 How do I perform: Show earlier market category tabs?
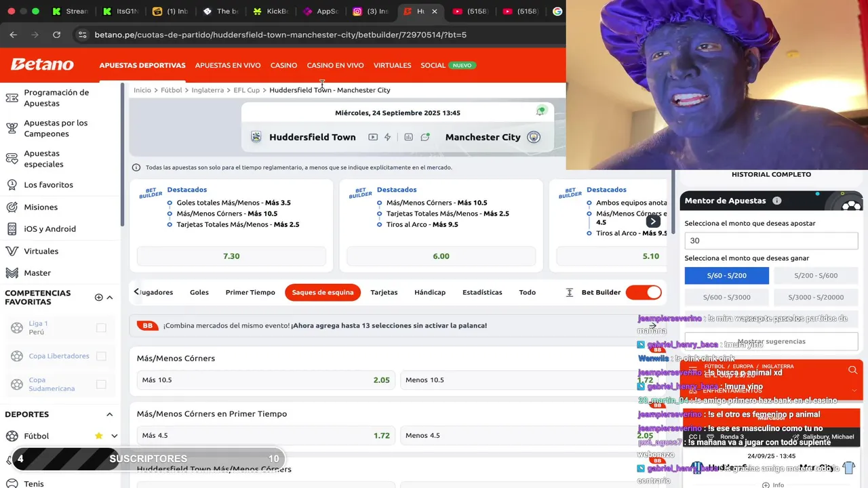click(x=136, y=292)
